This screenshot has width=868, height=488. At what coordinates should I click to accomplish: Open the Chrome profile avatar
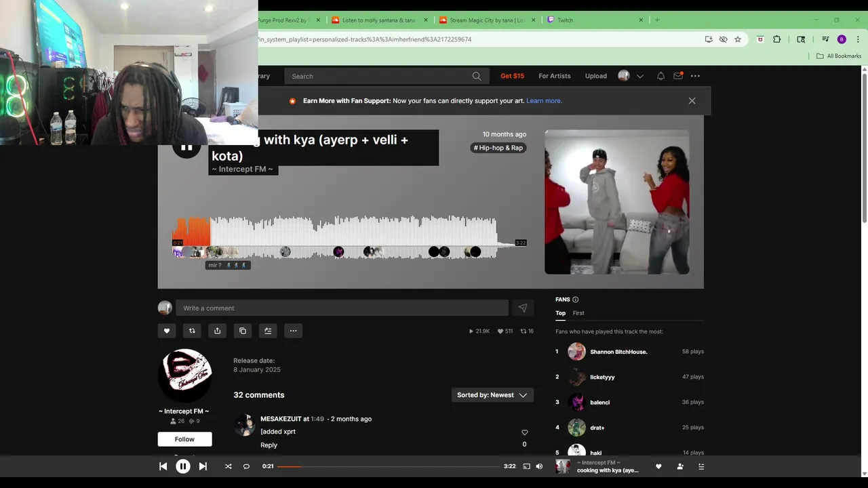point(842,39)
